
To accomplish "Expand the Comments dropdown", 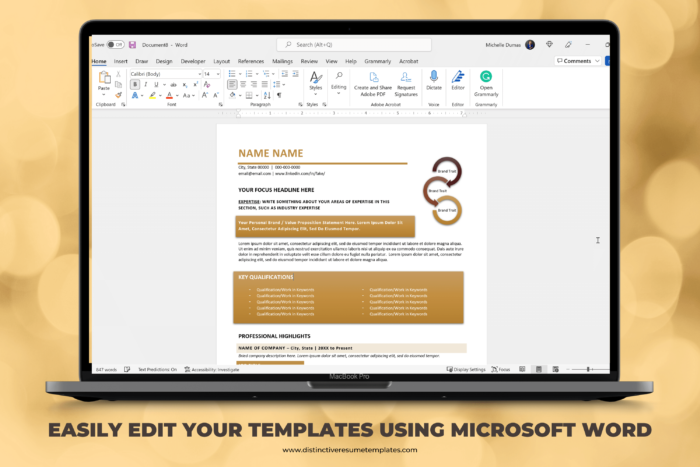I will coord(583,60).
